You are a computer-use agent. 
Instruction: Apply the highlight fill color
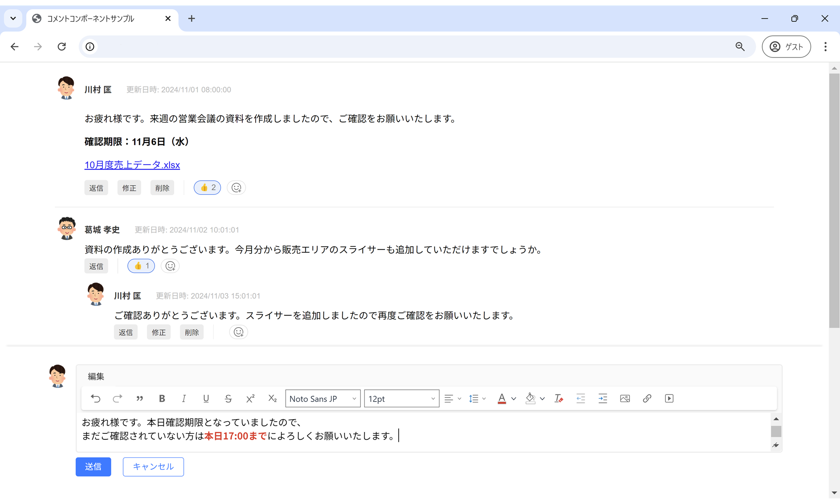pos(530,399)
